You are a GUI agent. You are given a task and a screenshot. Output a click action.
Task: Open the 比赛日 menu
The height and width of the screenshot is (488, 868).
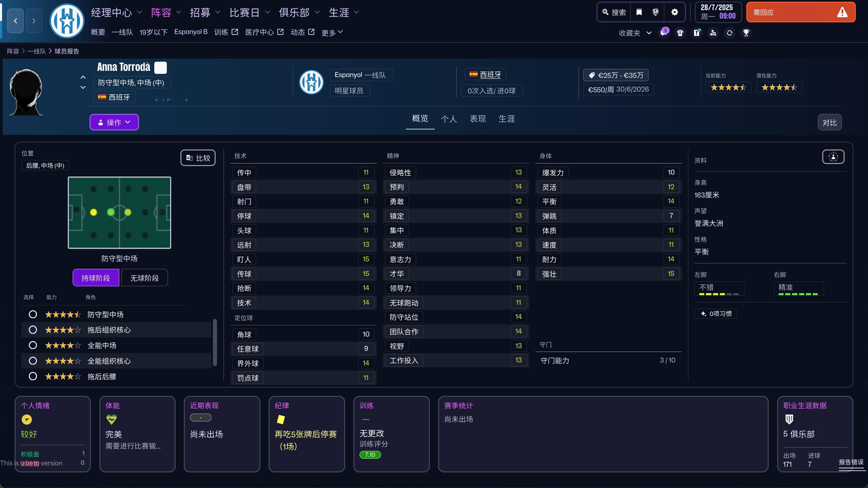pos(244,12)
